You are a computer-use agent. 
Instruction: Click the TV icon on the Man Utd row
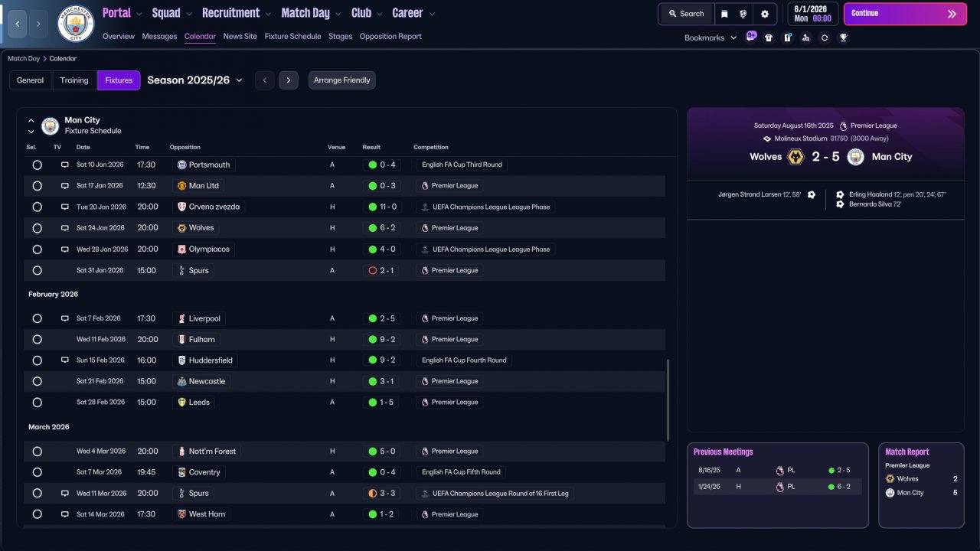pos(65,186)
